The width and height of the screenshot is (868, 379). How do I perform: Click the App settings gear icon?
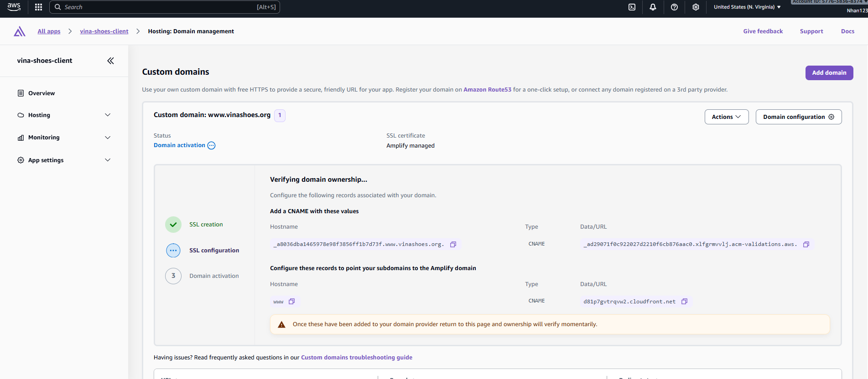point(21,160)
